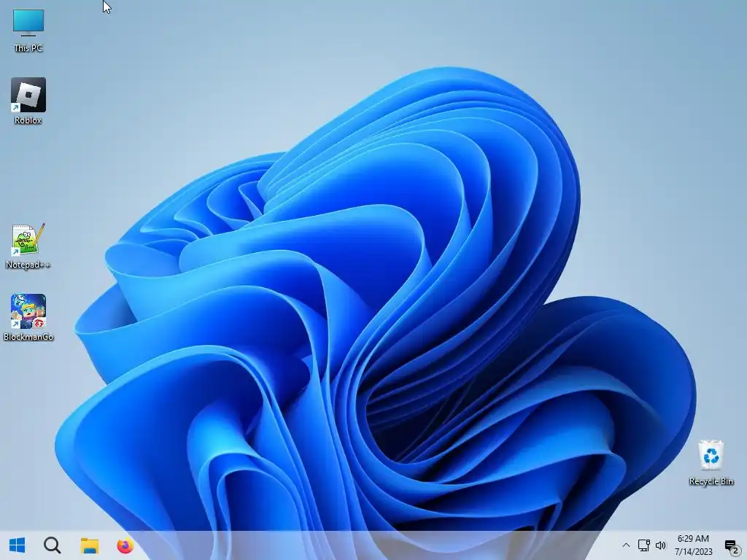Open the network status tray icon
Image resolution: width=747 pixels, height=560 pixels.
pyautogui.click(x=643, y=545)
